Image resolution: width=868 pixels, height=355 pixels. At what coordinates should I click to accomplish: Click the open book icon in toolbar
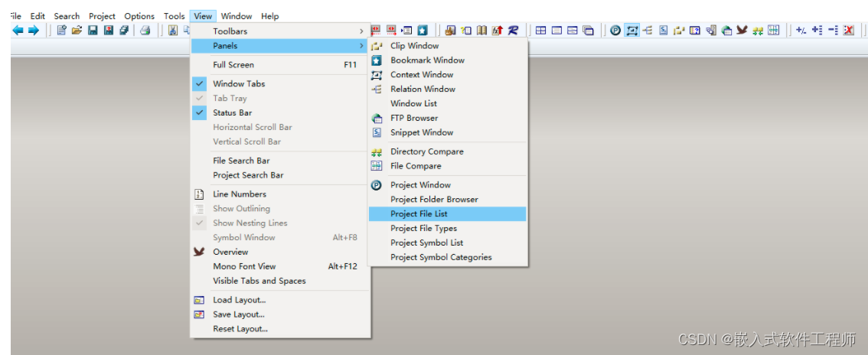(x=481, y=31)
